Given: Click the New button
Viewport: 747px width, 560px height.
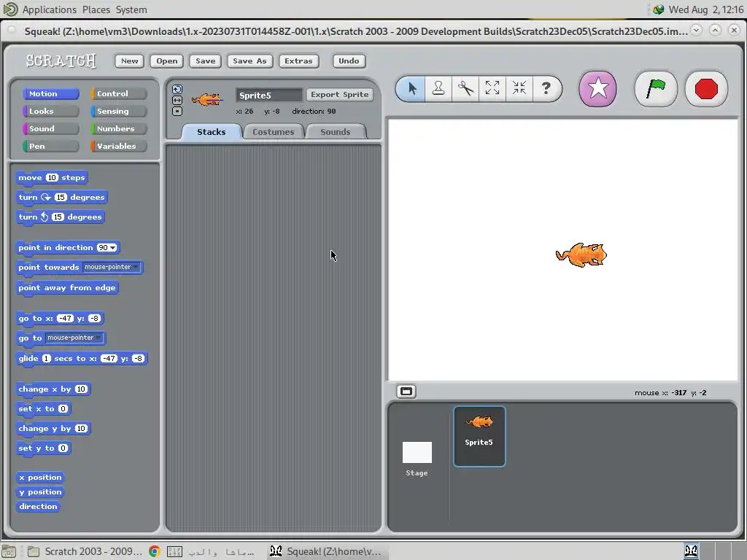Looking at the screenshot, I should pyautogui.click(x=130, y=61).
